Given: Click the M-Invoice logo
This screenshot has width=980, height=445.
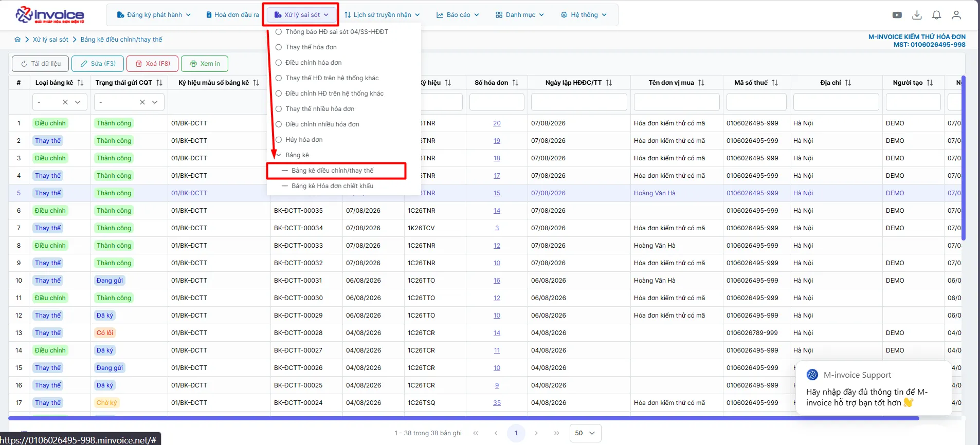Looking at the screenshot, I should click(50, 15).
